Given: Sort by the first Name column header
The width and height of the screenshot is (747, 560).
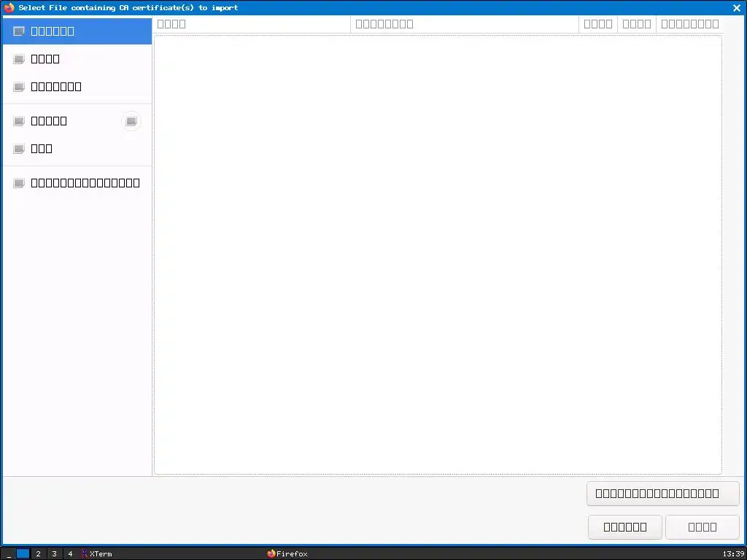Looking at the screenshot, I should coord(252,24).
